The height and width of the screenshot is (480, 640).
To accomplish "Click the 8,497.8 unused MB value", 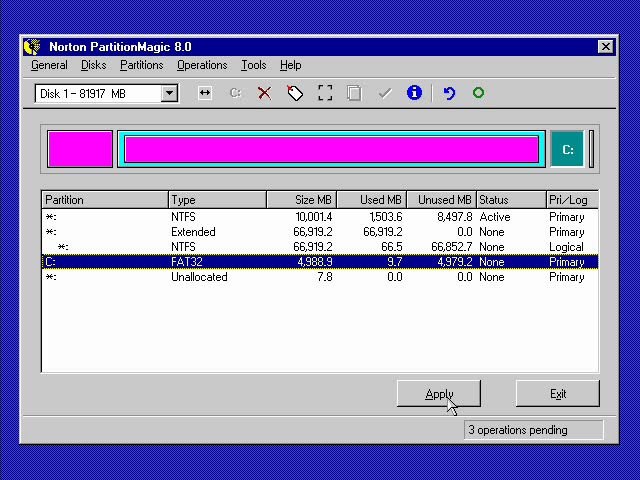I will pyautogui.click(x=455, y=217).
